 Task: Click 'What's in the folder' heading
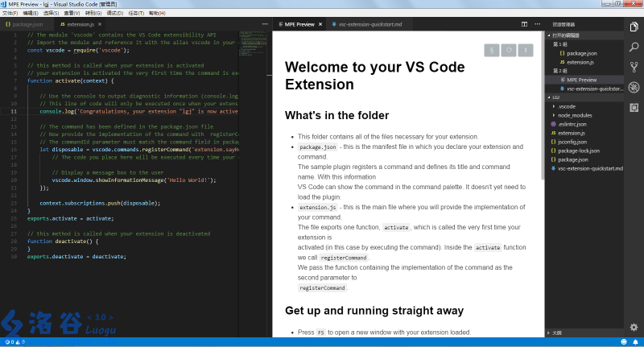coord(336,115)
